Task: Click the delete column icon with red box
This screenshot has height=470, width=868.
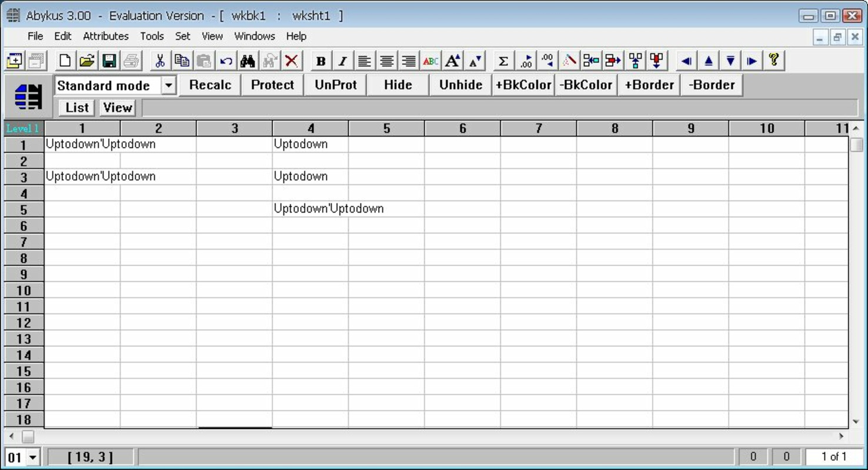Action: [x=613, y=61]
